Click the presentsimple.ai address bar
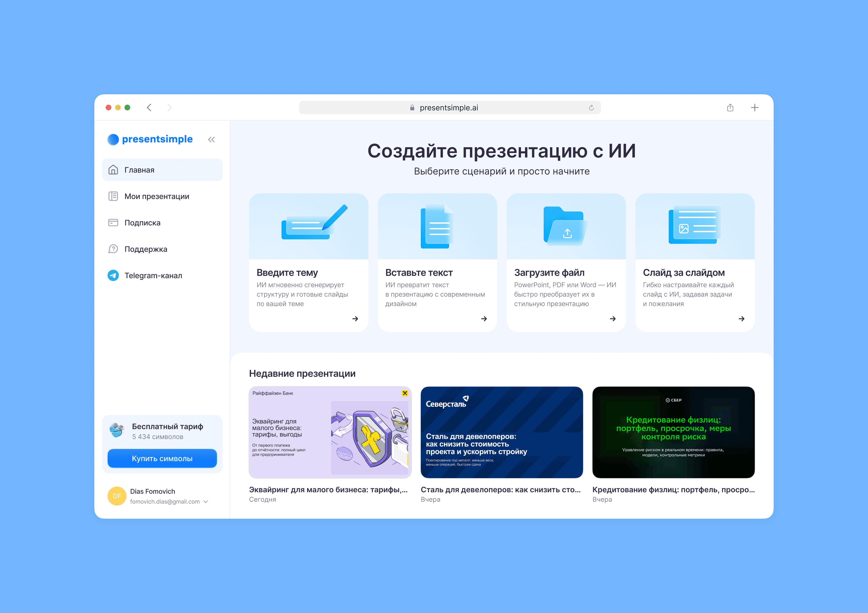The height and width of the screenshot is (613, 868). click(x=449, y=108)
